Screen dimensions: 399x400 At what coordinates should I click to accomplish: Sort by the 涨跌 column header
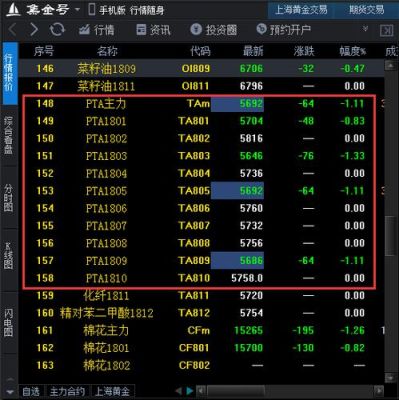pyautogui.click(x=304, y=51)
